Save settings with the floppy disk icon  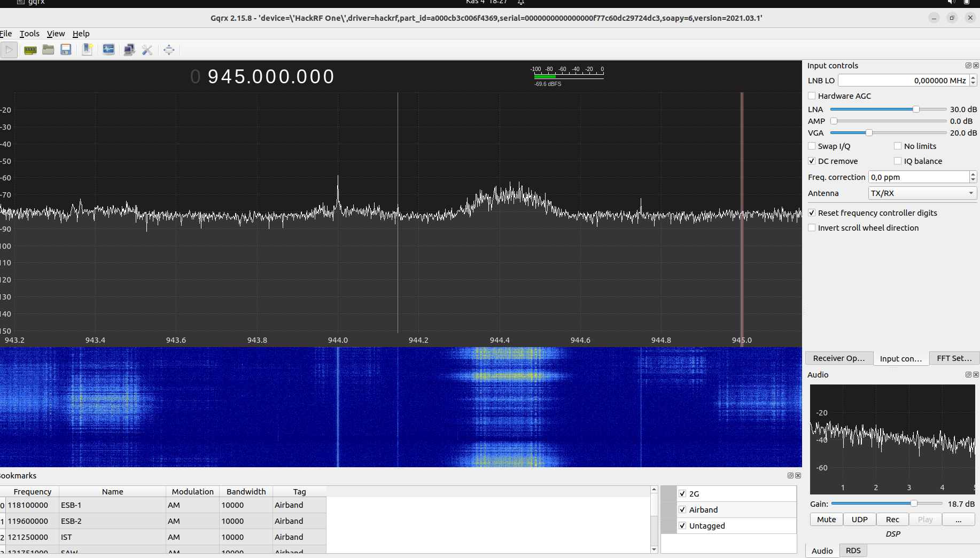(66, 50)
